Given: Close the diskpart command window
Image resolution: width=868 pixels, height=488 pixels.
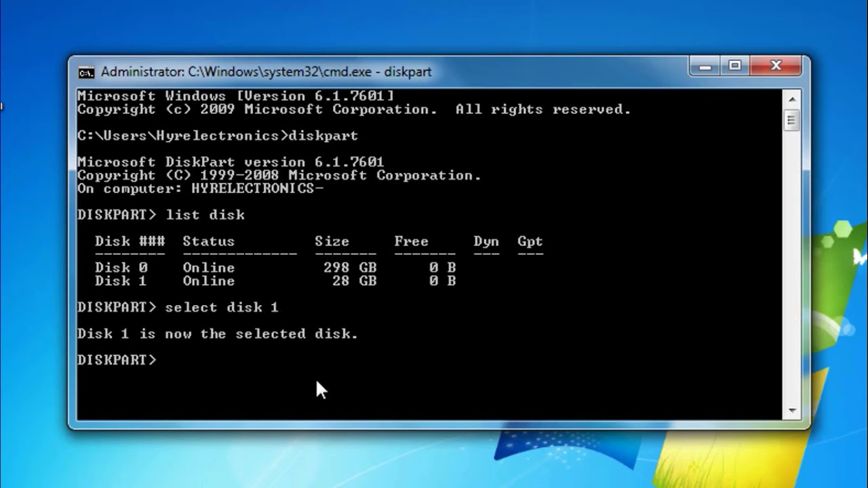Looking at the screenshot, I should pos(776,66).
